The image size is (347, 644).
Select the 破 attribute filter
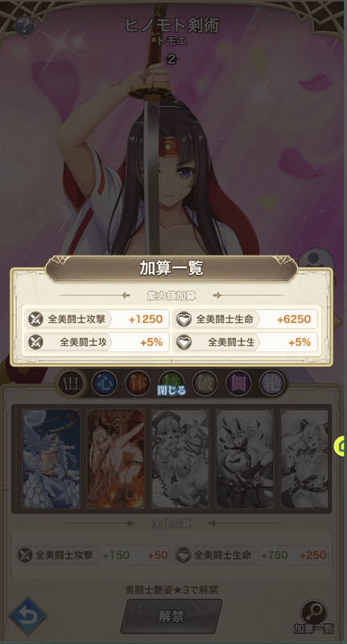(x=205, y=384)
